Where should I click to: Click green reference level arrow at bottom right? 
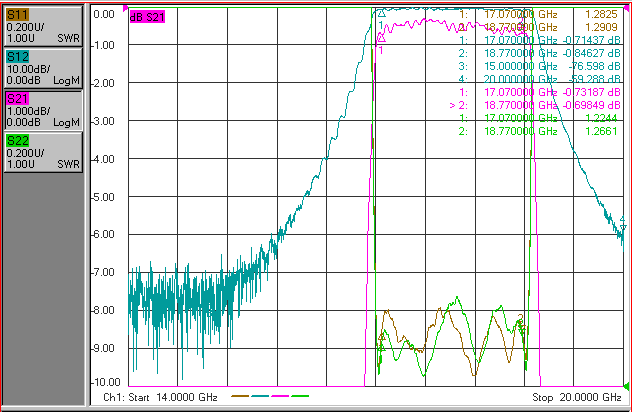click(626, 386)
